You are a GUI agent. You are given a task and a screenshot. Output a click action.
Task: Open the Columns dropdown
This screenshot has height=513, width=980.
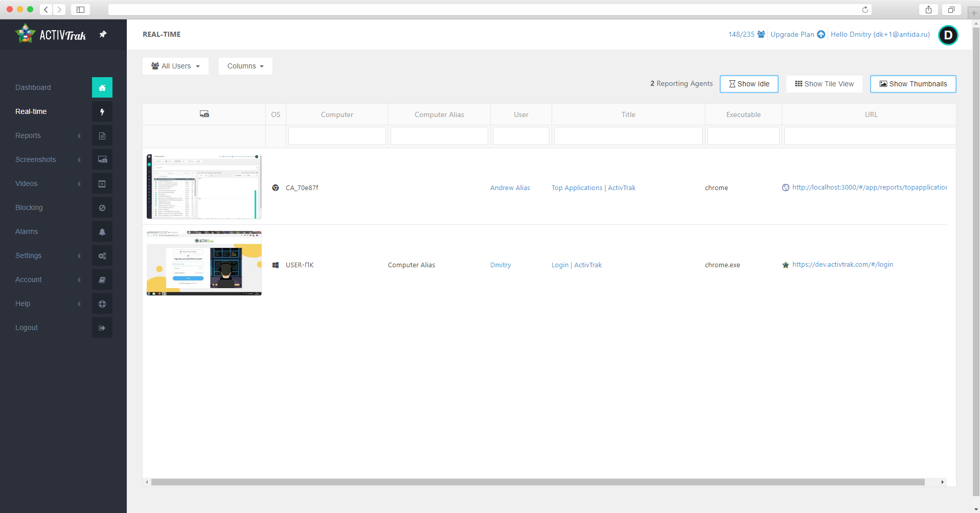tap(245, 66)
